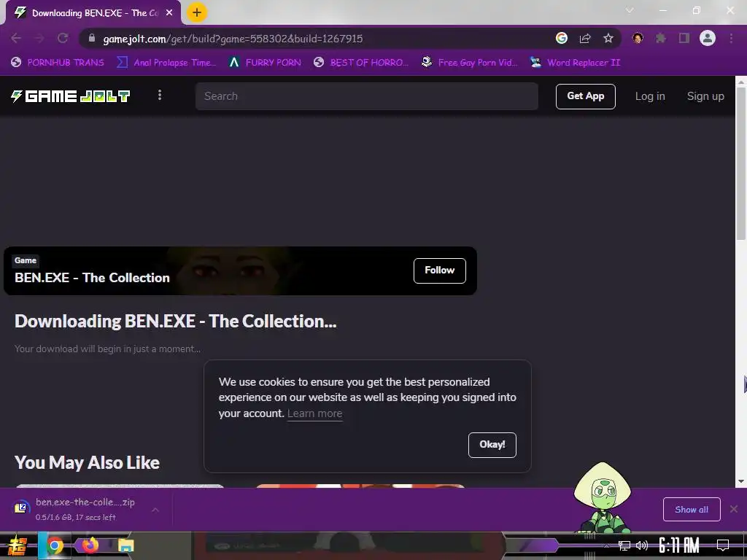Click the Get App button
This screenshot has height=560, width=747.
click(x=586, y=96)
